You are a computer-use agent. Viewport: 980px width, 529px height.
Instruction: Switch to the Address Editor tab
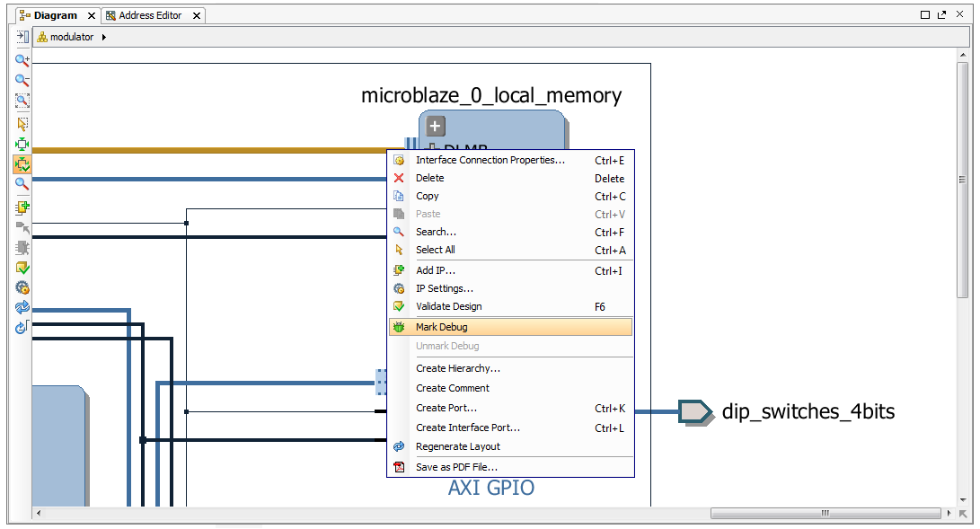click(x=150, y=15)
